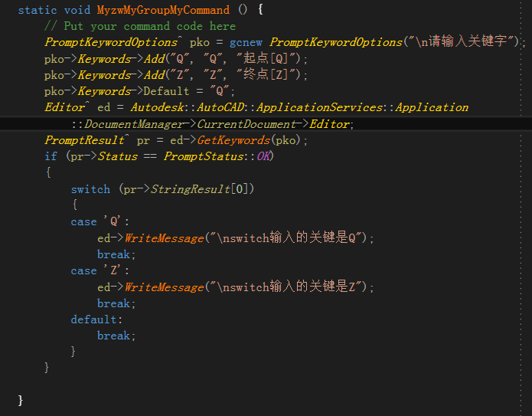Click the void keyword
This screenshot has width=532, height=416.
[x=77, y=10]
